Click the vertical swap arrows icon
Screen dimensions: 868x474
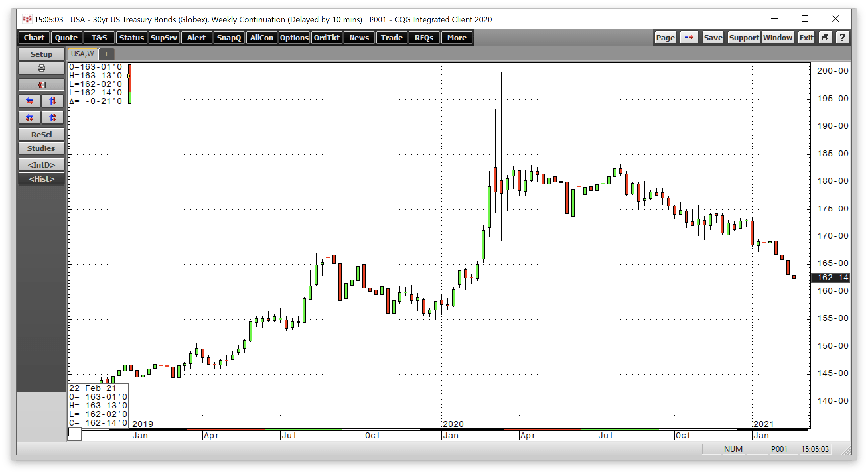tap(52, 101)
